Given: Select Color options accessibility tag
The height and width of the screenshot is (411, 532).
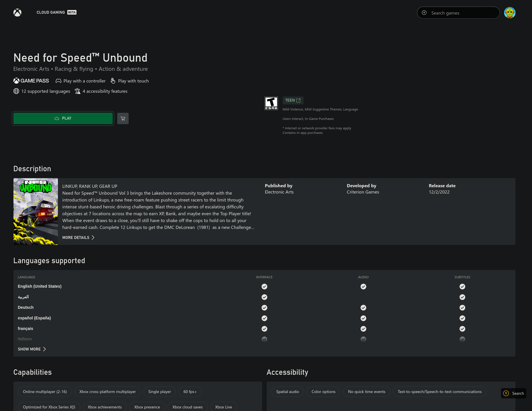Looking at the screenshot, I should click(323, 392).
